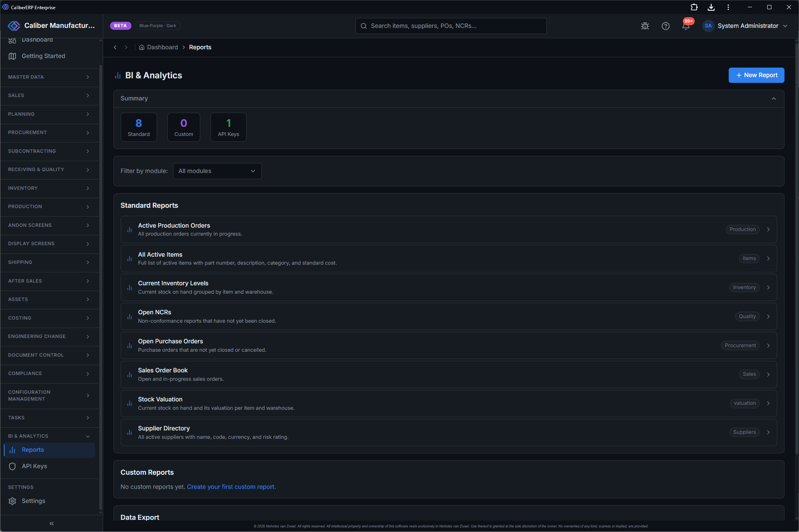Click the global search input field
This screenshot has width=799, height=532.
pyautogui.click(x=451, y=26)
